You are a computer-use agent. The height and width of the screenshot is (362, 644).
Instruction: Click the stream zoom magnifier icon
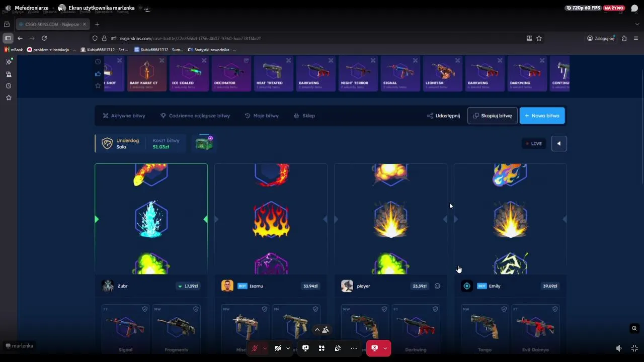click(x=634, y=328)
